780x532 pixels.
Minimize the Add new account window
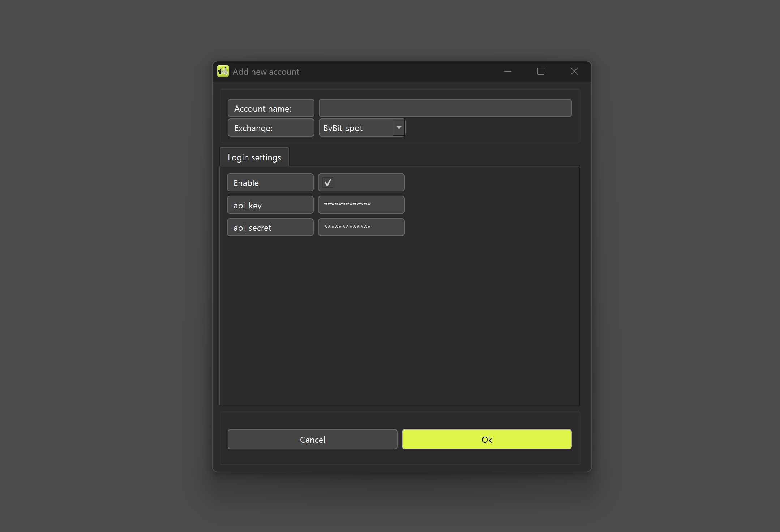tap(507, 71)
